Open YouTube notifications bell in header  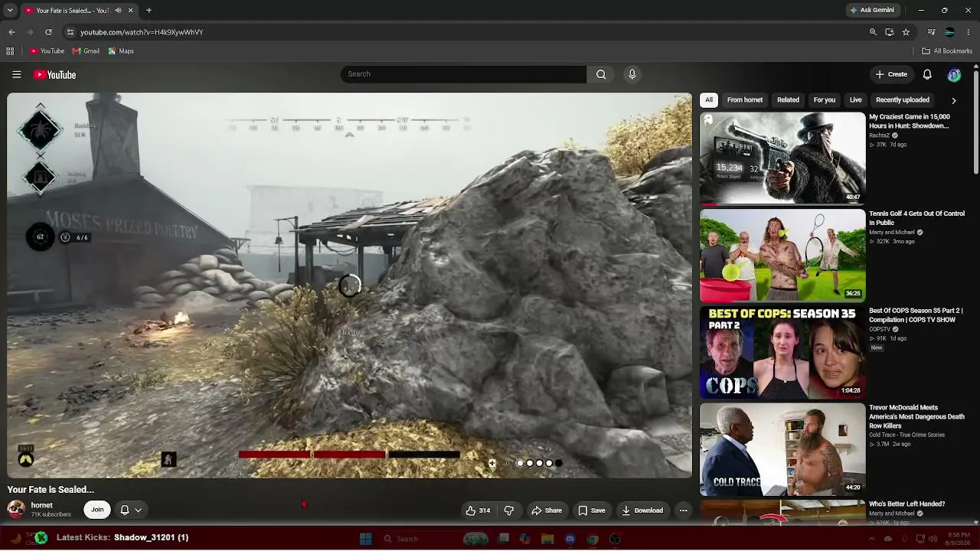tap(927, 74)
